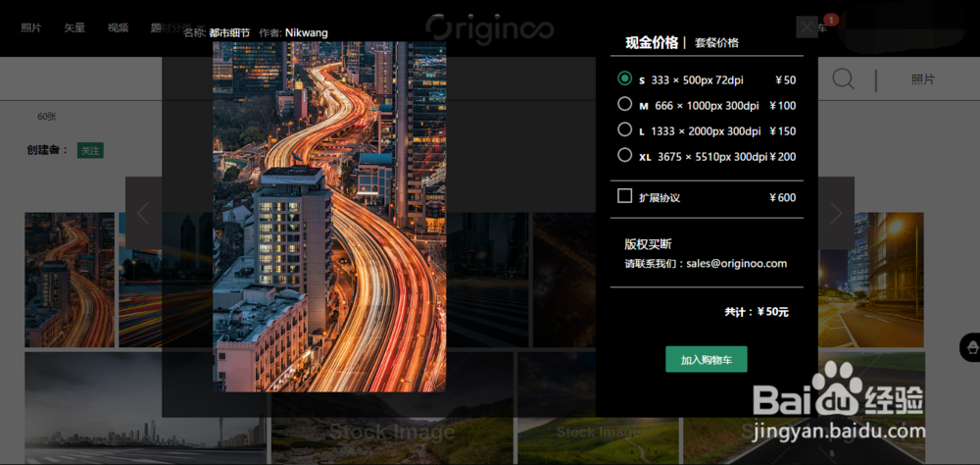Show the next image with right arrow
980x465 pixels.
tap(836, 213)
